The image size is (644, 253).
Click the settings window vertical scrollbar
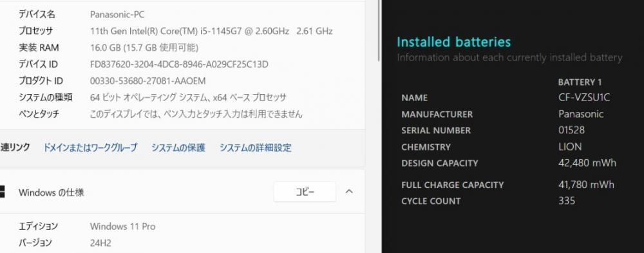378,31
